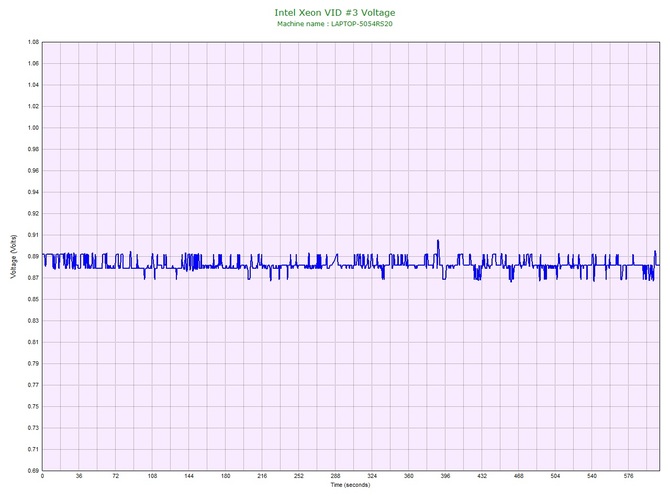Click the 396 seconds x-axis label

445,476
